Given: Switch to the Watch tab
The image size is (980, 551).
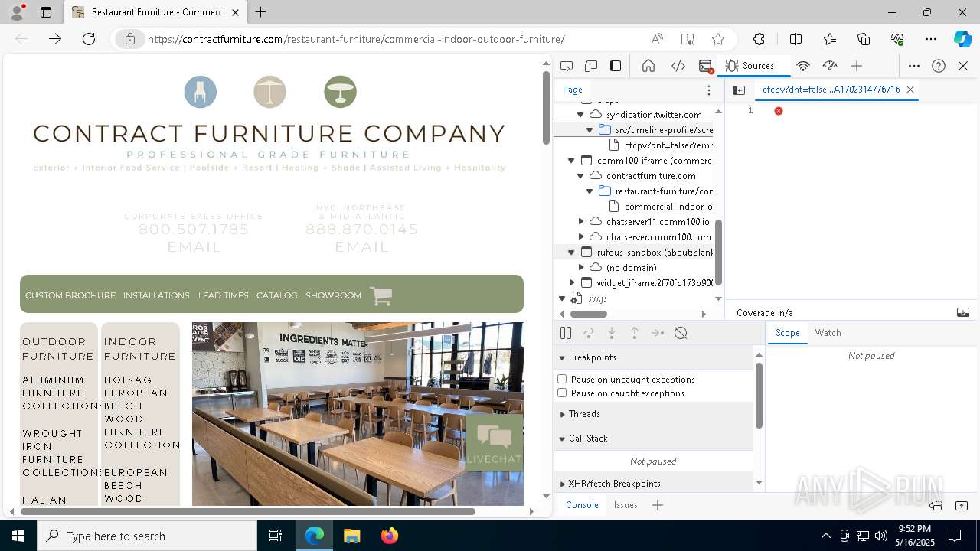Looking at the screenshot, I should coord(828,333).
